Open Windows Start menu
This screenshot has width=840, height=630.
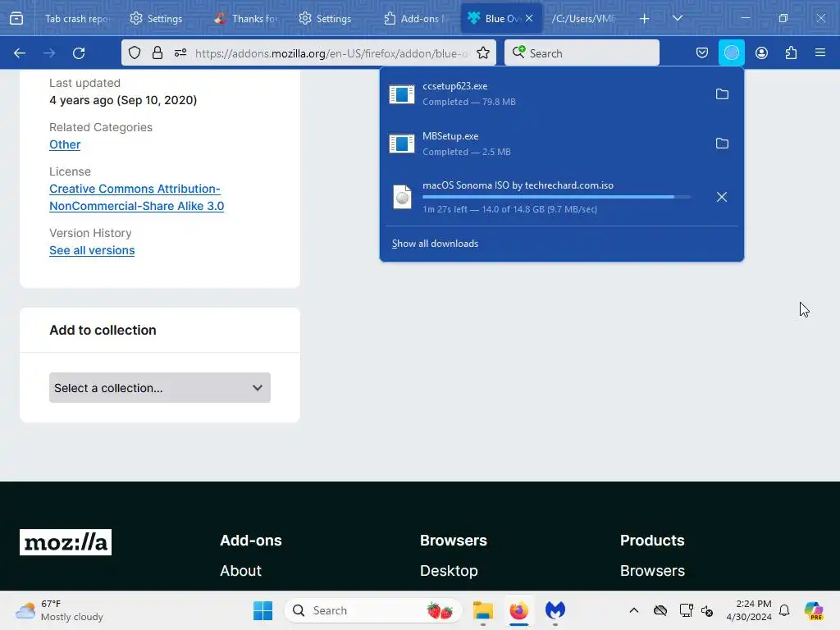tap(262, 610)
